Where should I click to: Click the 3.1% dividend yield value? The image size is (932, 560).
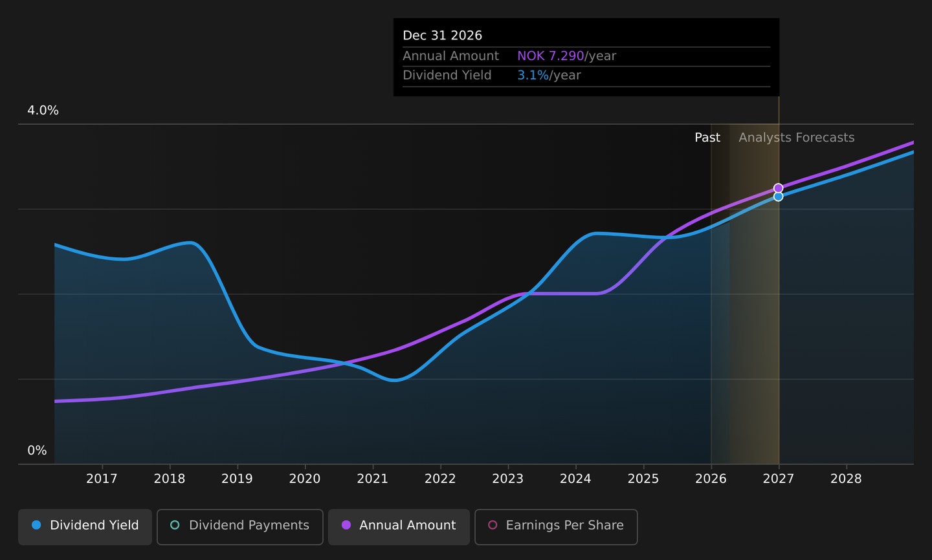(x=533, y=76)
